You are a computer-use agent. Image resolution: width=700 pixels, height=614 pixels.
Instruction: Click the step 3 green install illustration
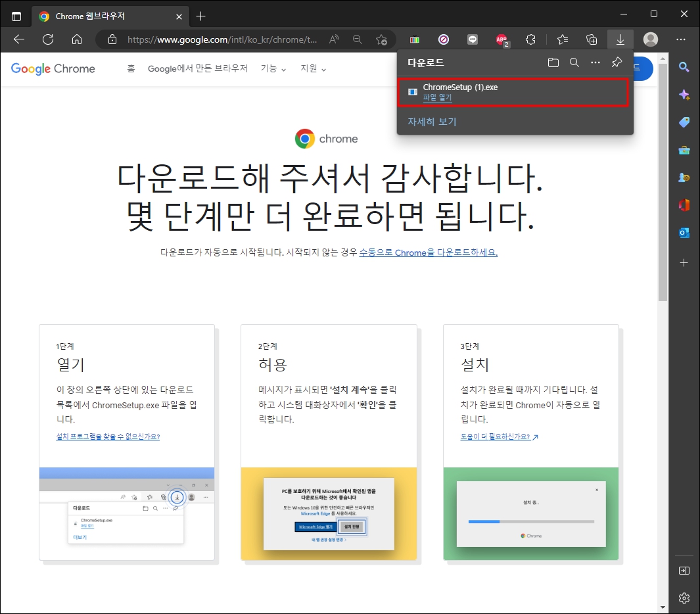point(531,513)
